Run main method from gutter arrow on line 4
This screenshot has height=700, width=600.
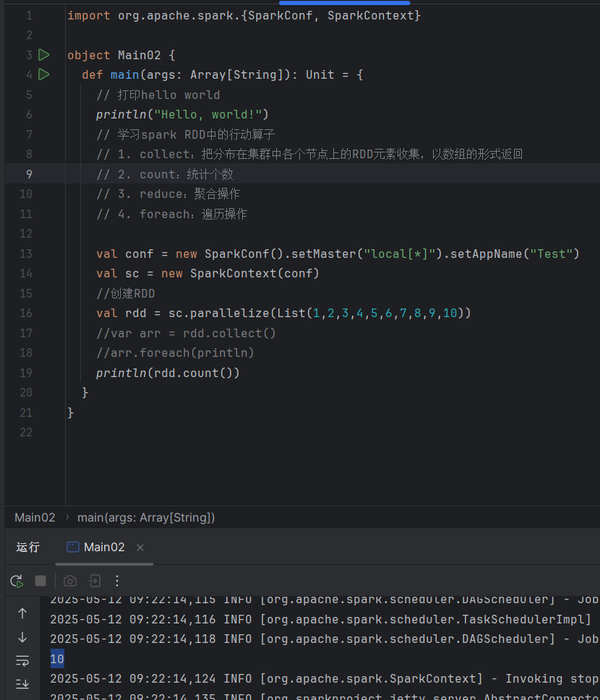44,74
